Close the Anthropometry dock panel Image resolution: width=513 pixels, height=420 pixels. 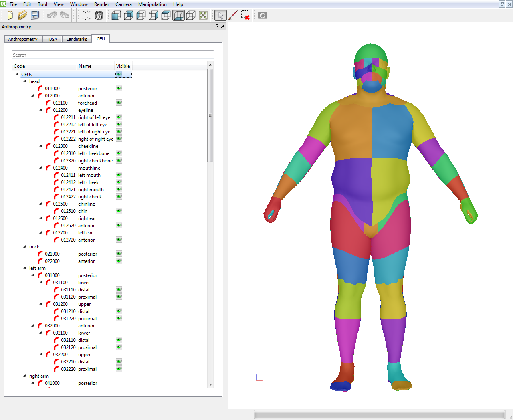pyautogui.click(x=223, y=26)
